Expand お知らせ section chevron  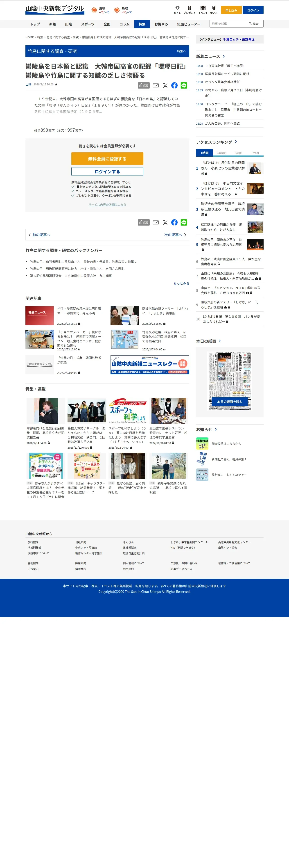pos(216,429)
